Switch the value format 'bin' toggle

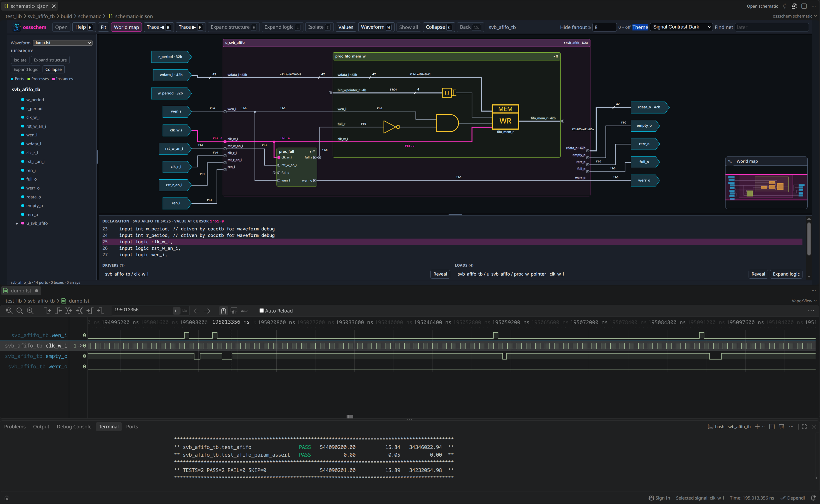pyautogui.click(x=185, y=311)
